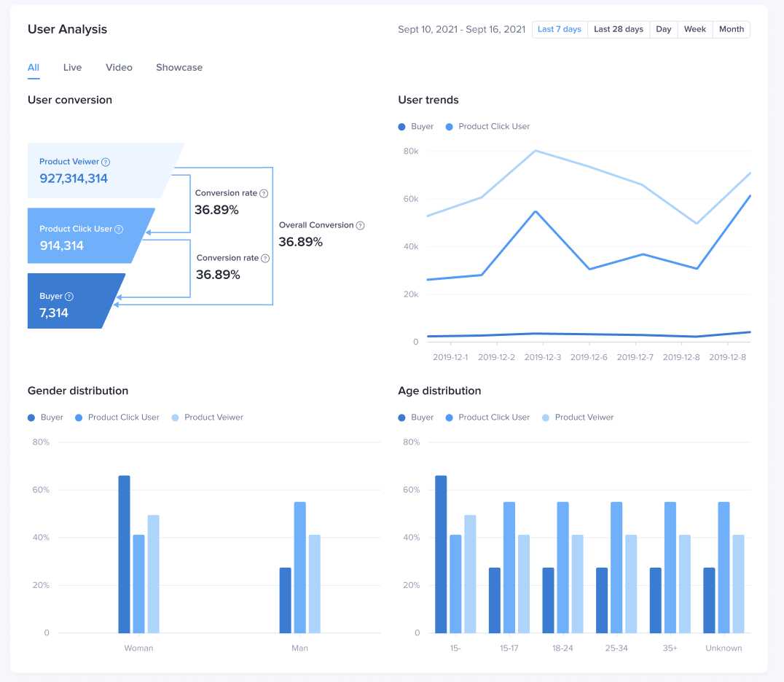Click help icon next to Product Veiwer

(x=106, y=162)
